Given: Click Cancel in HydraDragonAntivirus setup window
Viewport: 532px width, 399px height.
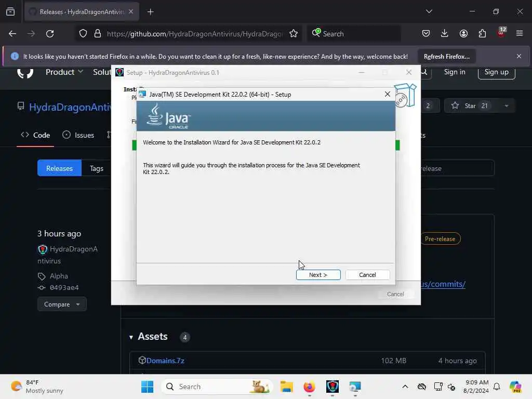Looking at the screenshot, I should pyautogui.click(x=395, y=294).
